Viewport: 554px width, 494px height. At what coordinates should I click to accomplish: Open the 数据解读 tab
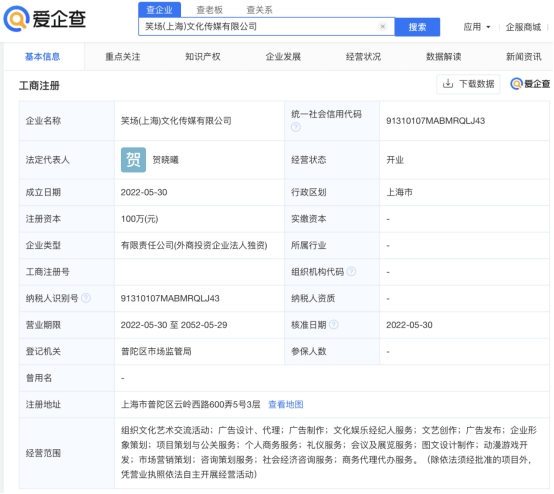coord(443,57)
